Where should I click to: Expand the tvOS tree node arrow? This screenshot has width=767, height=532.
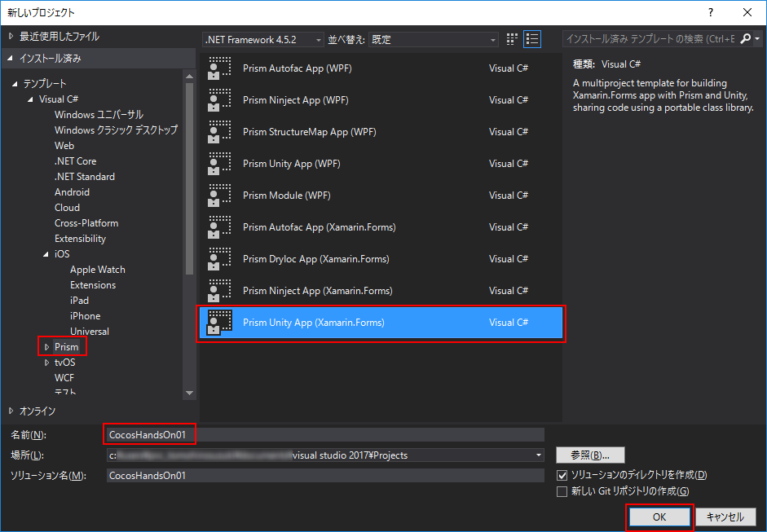[x=47, y=363]
